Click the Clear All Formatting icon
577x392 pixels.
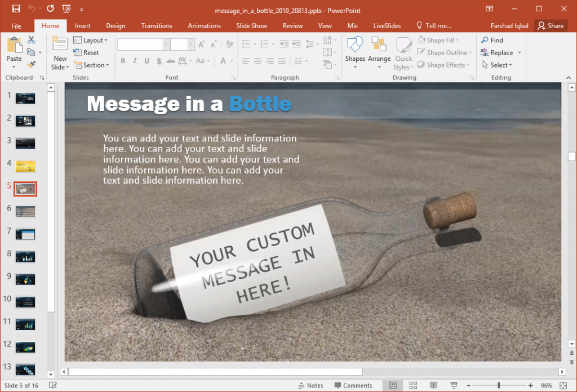[x=229, y=43]
